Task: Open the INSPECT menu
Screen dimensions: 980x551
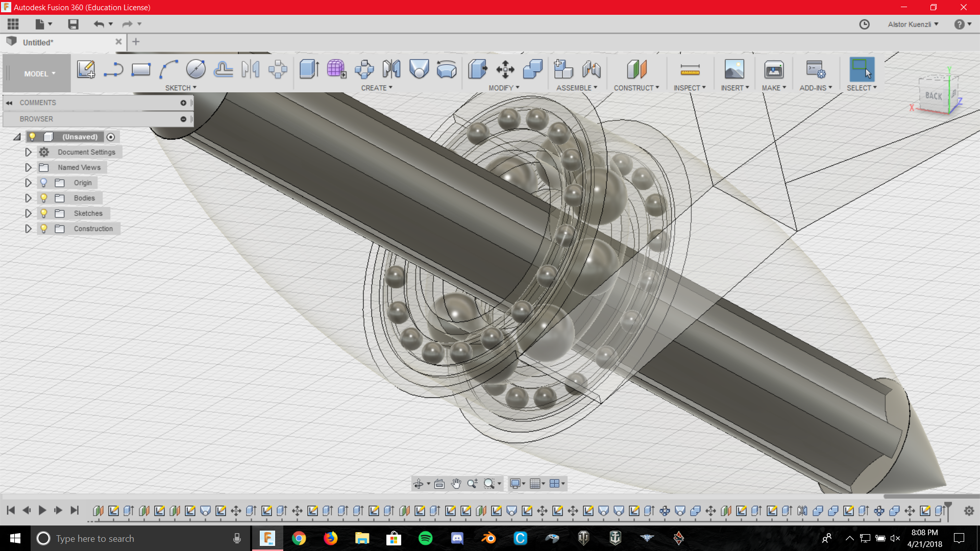Action: 690,88
